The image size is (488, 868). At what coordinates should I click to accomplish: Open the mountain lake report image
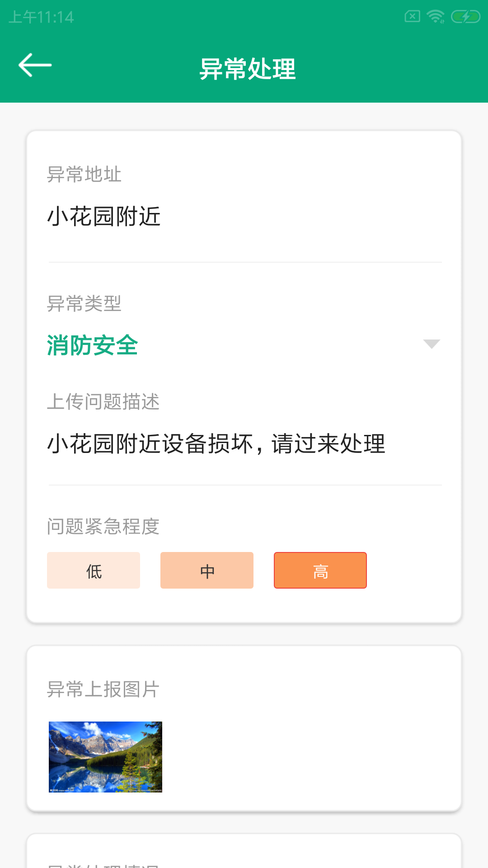click(105, 757)
